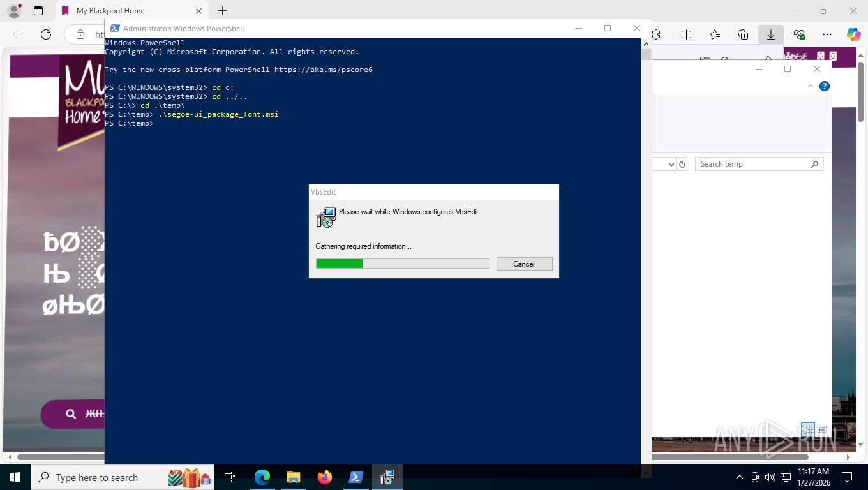Open File Explorer from taskbar
Image resolution: width=868 pixels, height=490 pixels.
(x=293, y=477)
